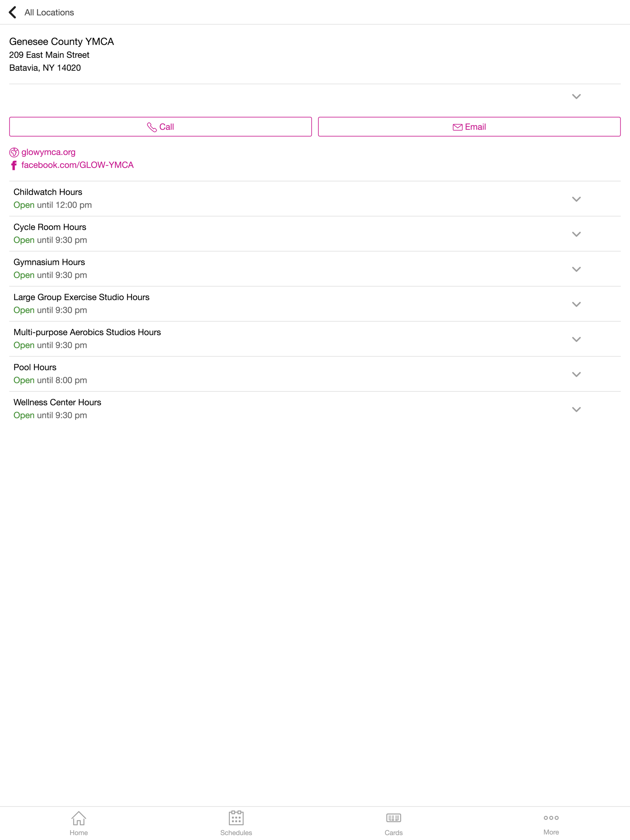Expand Childwatch Hours details

click(x=576, y=199)
